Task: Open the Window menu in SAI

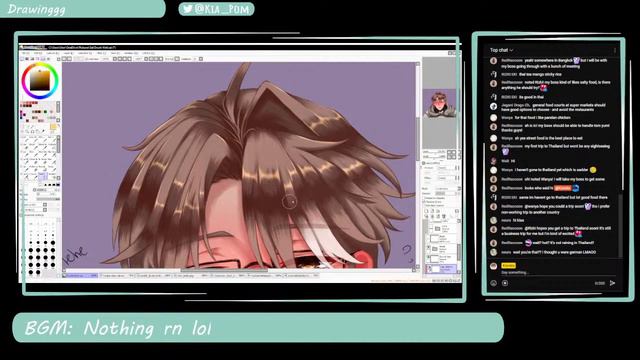Action: [x=131, y=53]
